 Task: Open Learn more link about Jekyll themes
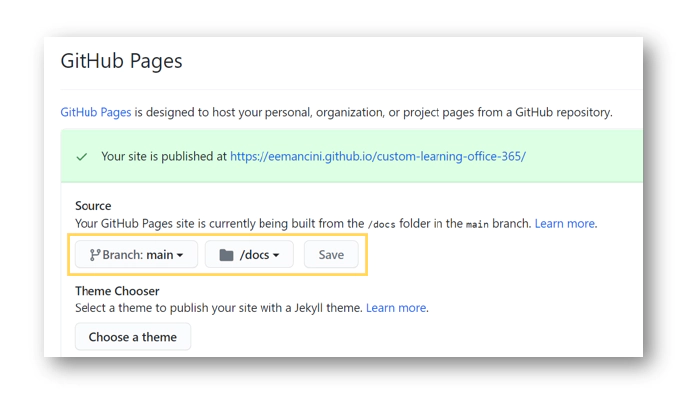tap(396, 308)
